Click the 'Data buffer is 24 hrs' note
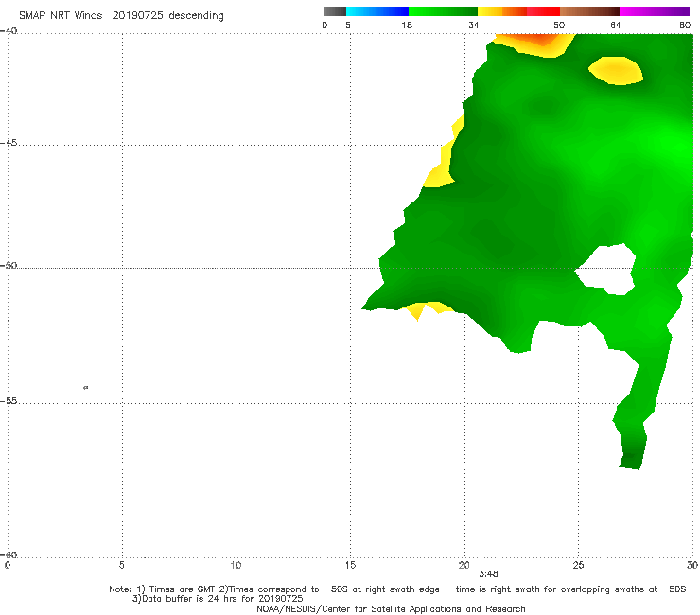Image resolution: width=700 pixels, height=615 pixels. tap(218, 599)
